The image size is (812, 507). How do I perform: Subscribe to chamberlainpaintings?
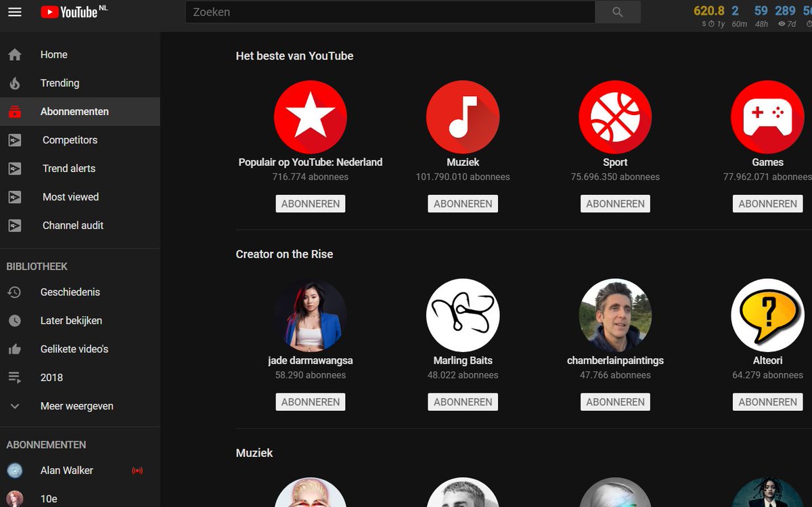[x=615, y=402]
